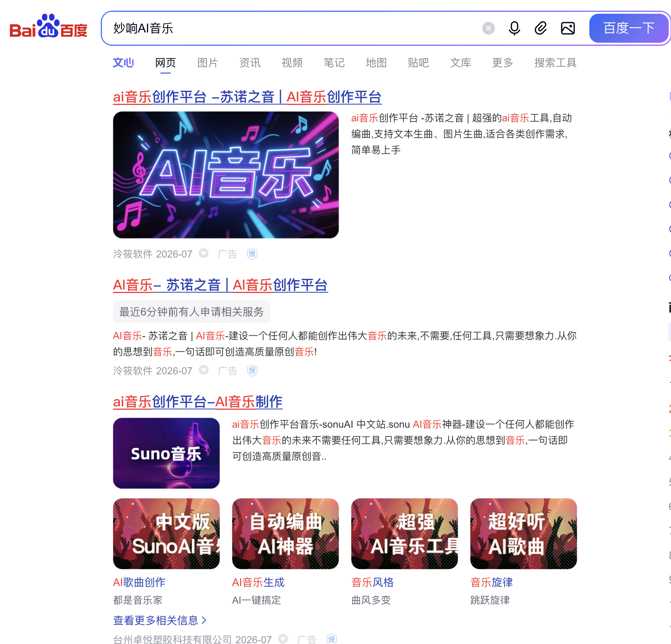Click the Suno音乐 thumbnail
671x644 pixels.
point(166,453)
